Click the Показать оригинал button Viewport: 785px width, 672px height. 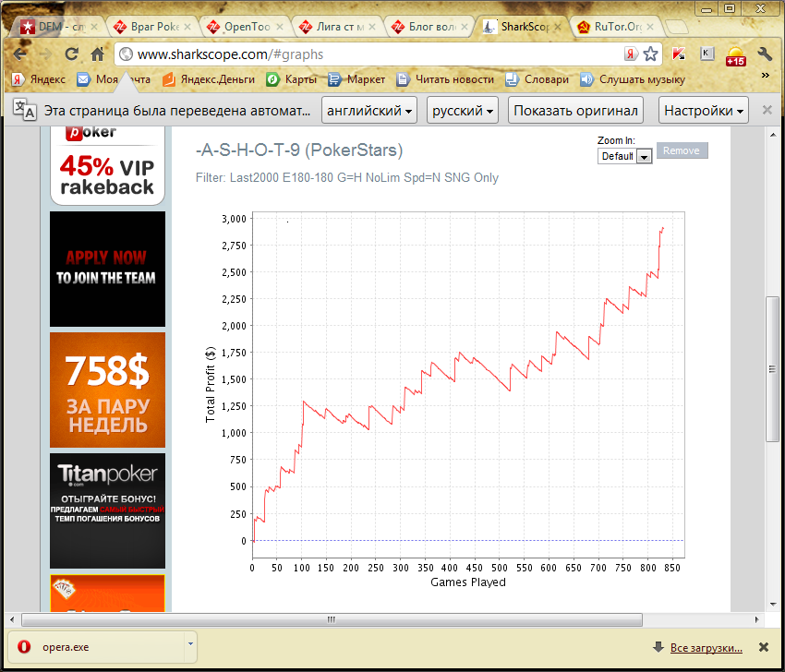click(x=575, y=110)
